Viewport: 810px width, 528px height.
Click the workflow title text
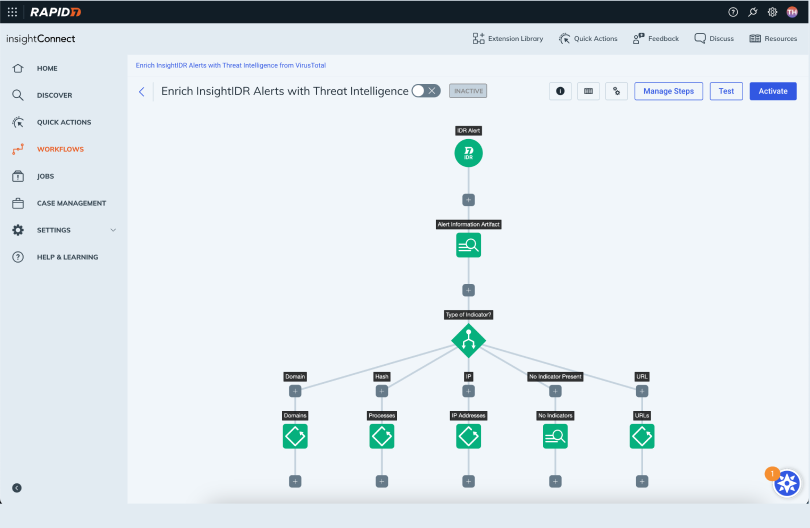pos(285,91)
